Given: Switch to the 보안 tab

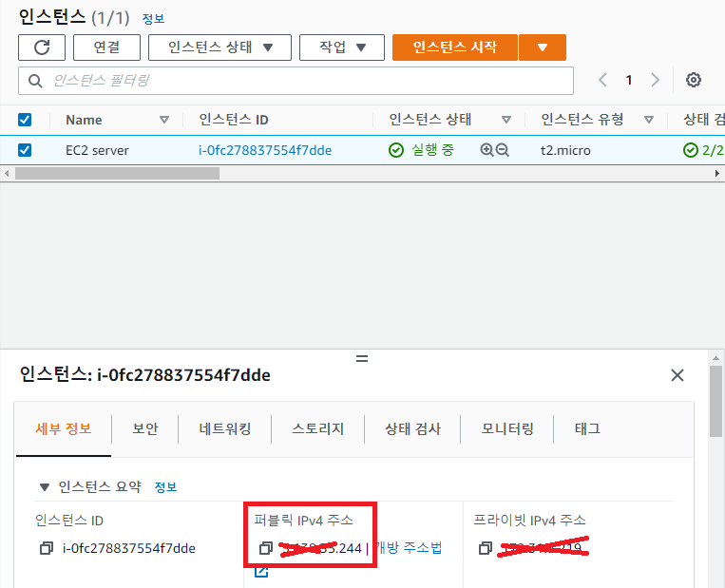Looking at the screenshot, I should pyautogui.click(x=145, y=428).
